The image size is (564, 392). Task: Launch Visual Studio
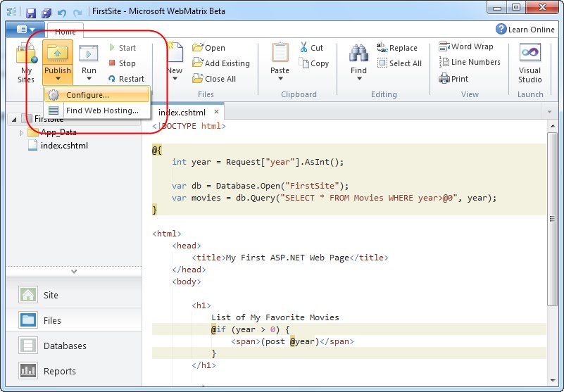pos(529,63)
